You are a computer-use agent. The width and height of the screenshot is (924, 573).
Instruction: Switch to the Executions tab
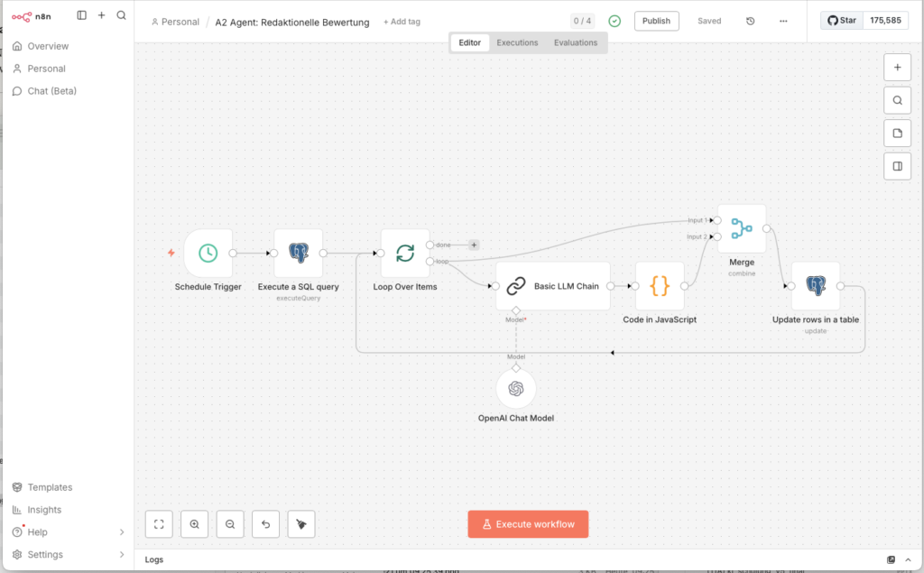click(x=517, y=42)
